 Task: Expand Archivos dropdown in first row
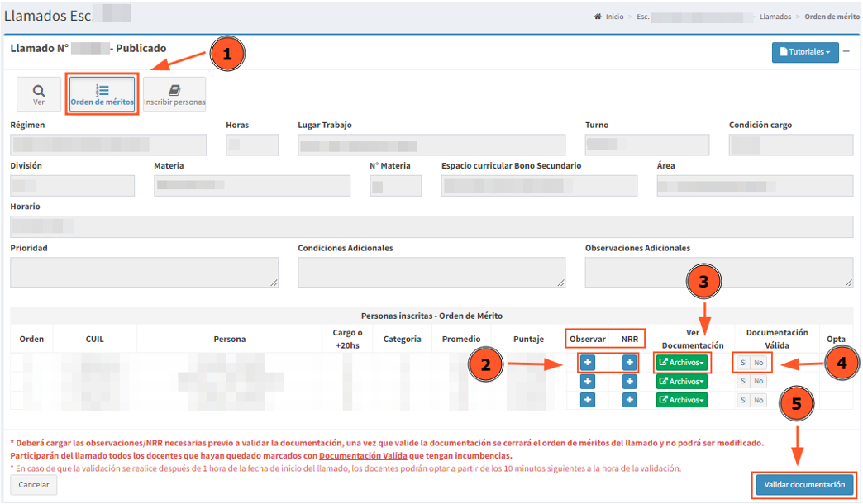682,362
